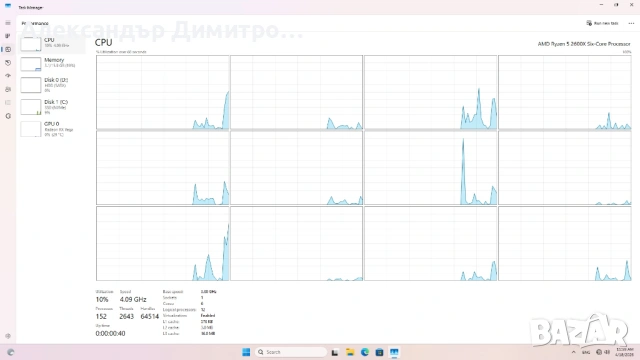The image size is (640, 360).
Task: Click the 152 processes count
Action: tap(101, 316)
